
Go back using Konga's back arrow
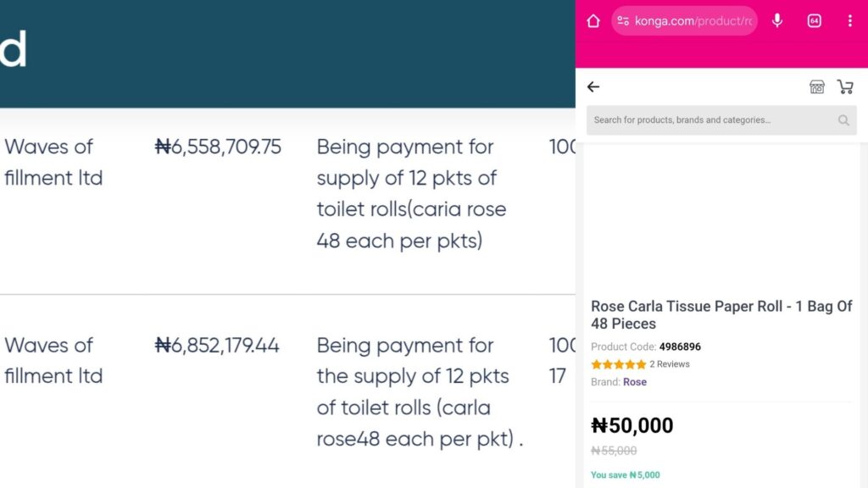[593, 86]
